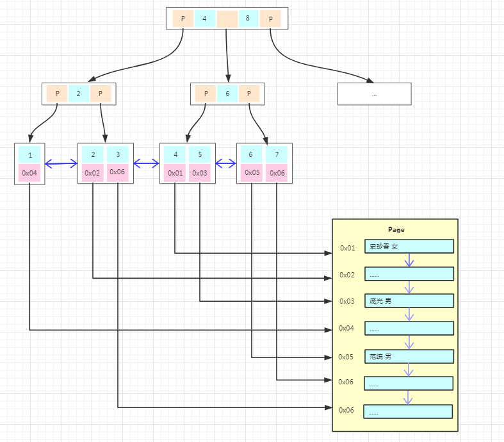Select the 0x06 Page label directly below 0x05

coord(346,382)
